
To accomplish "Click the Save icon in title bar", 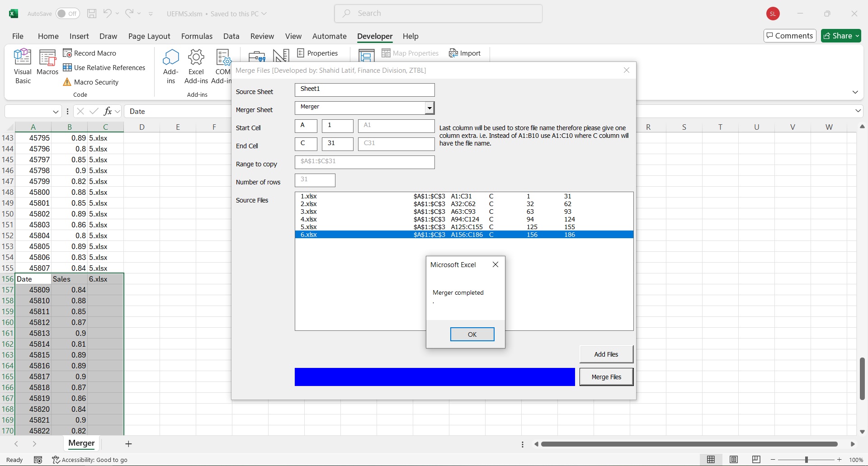I will pos(92,14).
